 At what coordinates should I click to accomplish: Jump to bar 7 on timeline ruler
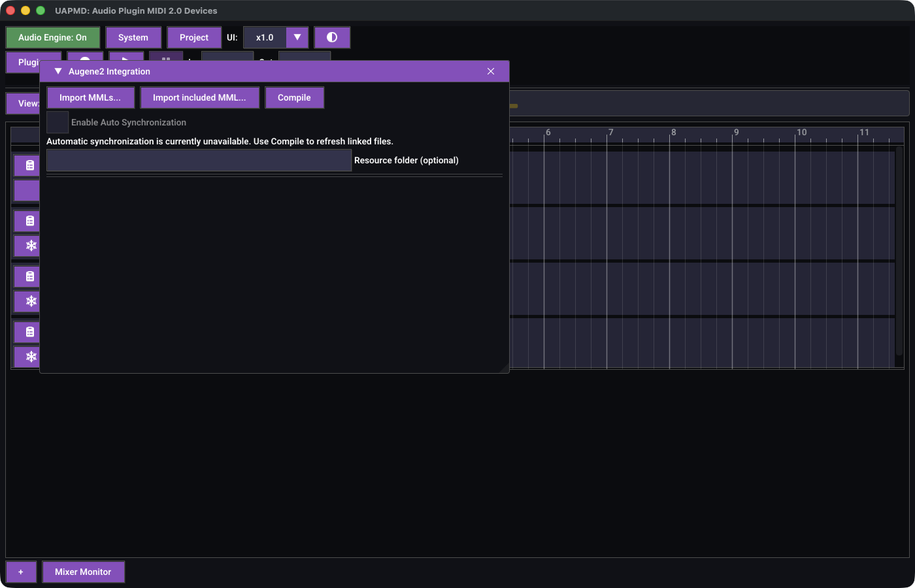[x=610, y=132]
